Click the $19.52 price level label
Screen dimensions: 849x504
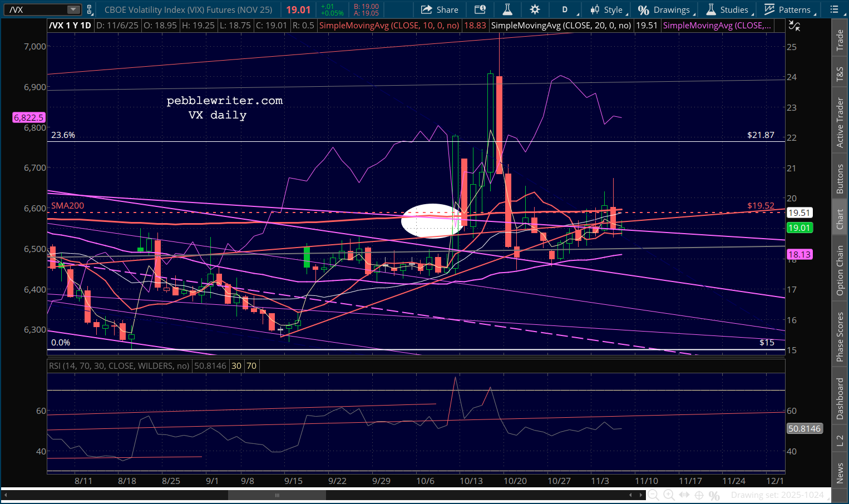click(x=761, y=206)
